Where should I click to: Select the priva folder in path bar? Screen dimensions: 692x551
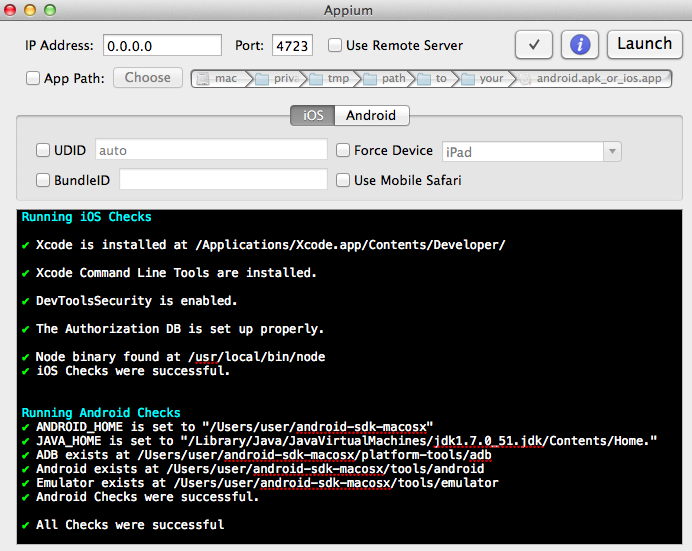click(279, 79)
